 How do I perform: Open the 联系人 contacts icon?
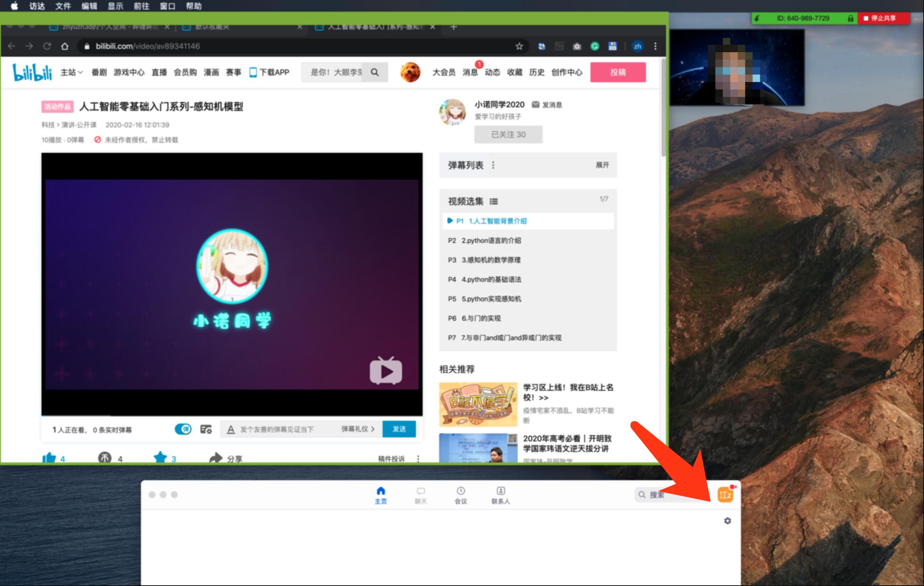[x=500, y=495]
